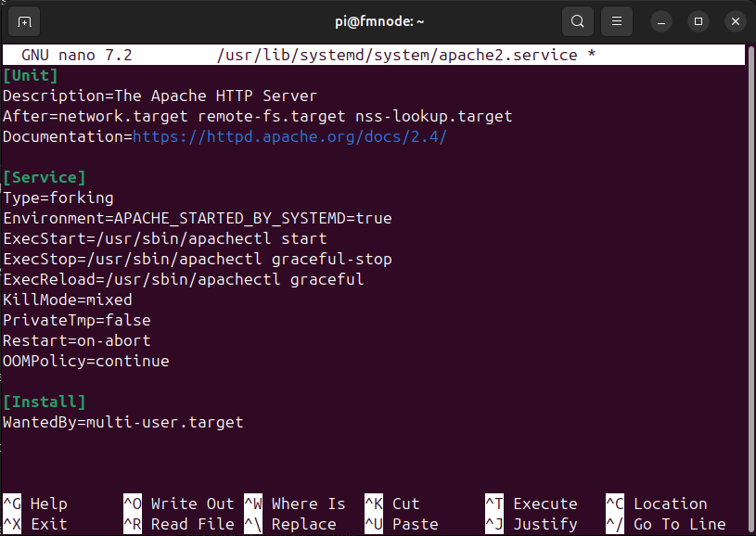Open a new terminal tab icon
This screenshot has width=756, height=536.
click(x=24, y=20)
